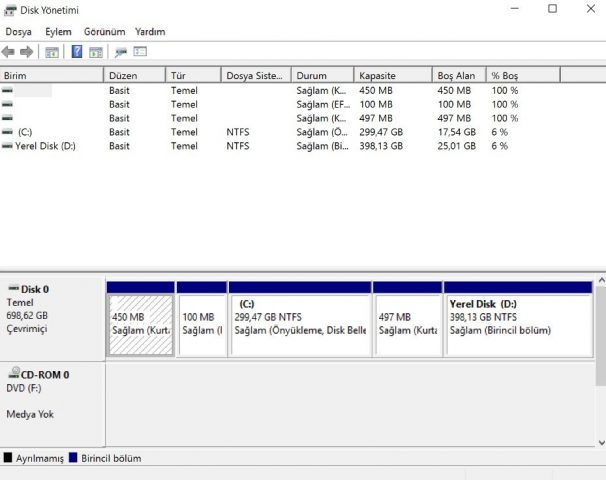Select the hatched 450 MB partition block
Viewport: 606px width, 480px height.
click(x=141, y=320)
